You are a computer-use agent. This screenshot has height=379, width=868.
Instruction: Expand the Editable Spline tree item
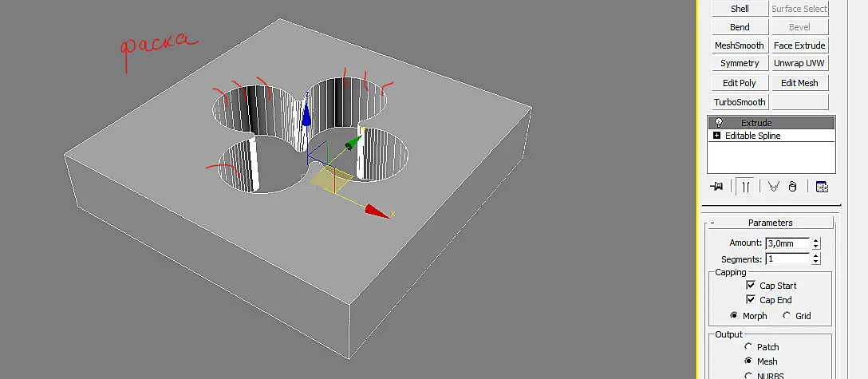pos(717,136)
